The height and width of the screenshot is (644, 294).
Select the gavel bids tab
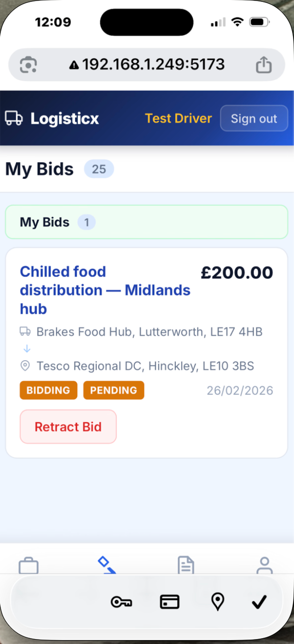click(107, 564)
